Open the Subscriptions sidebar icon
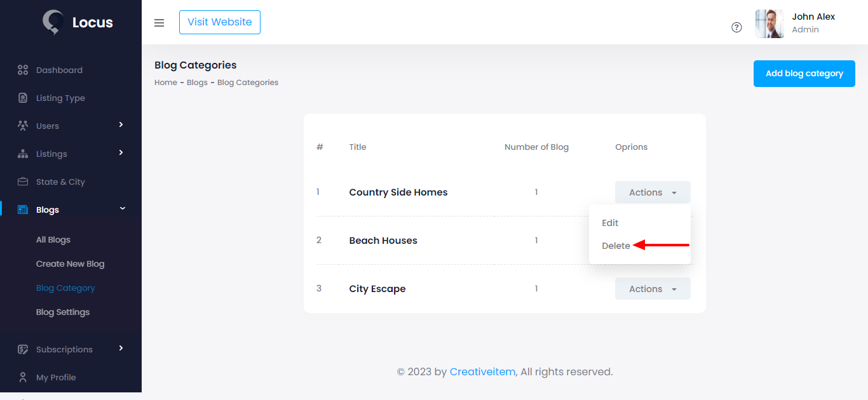 (x=23, y=349)
